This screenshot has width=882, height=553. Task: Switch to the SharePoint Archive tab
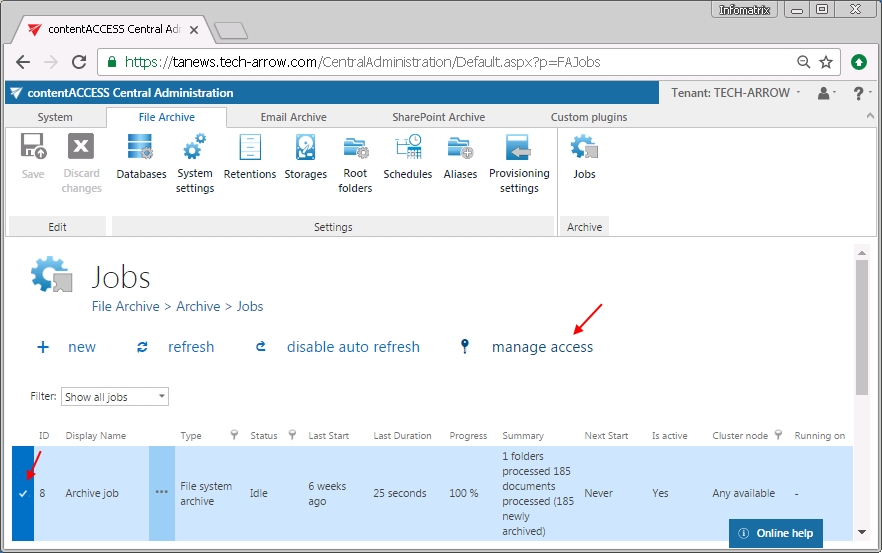438,117
